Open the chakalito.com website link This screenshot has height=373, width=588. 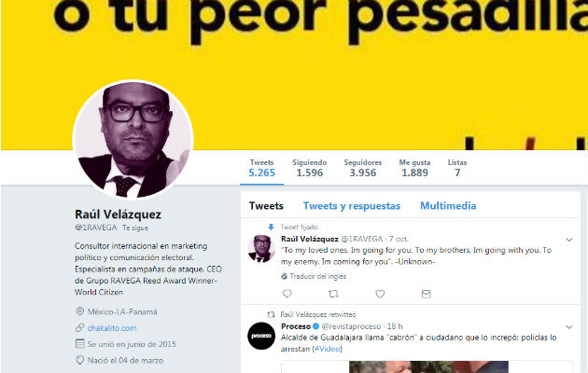(112, 328)
